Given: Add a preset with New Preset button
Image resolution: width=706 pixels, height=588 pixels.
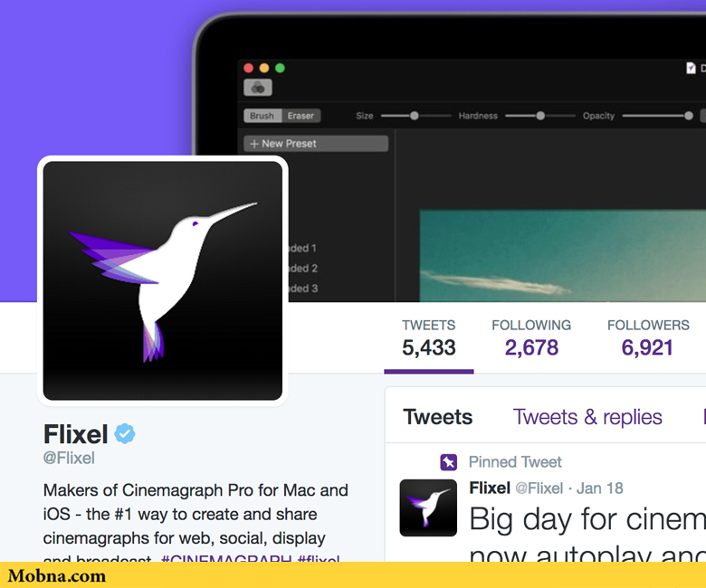Looking at the screenshot, I should coord(316,144).
